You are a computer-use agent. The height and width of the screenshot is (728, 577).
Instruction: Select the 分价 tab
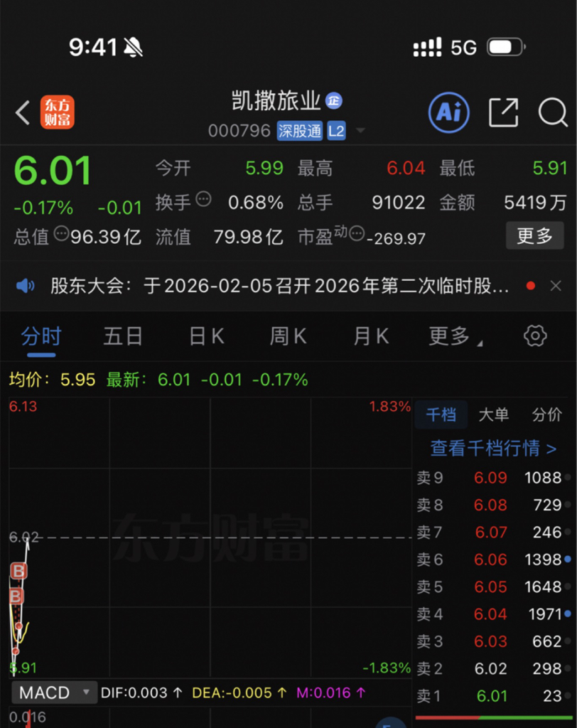[x=547, y=414]
